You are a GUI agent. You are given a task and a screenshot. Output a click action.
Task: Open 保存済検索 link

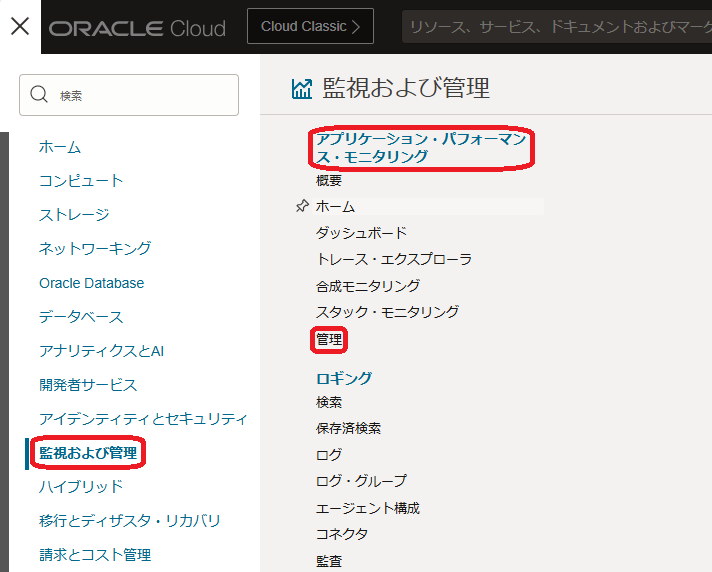(348, 428)
